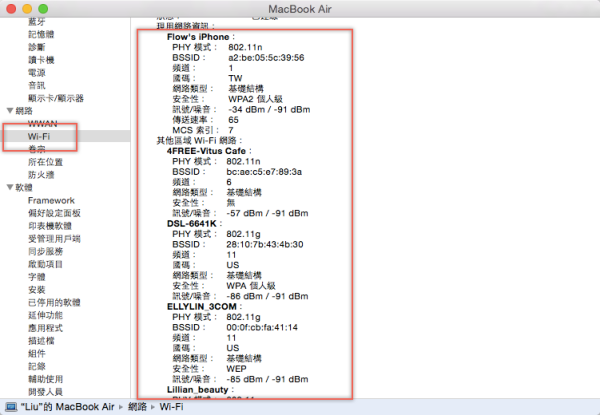
Task: Select Wi-Fi in the sidebar
Action: tap(39, 137)
